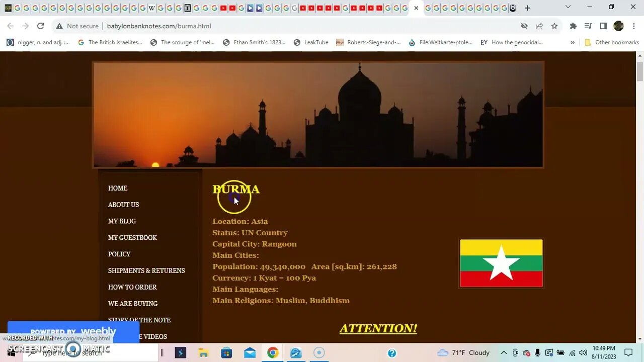The width and height of the screenshot is (644, 362).
Task: Open the HOW TO ORDER page
Action: tap(132, 287)
